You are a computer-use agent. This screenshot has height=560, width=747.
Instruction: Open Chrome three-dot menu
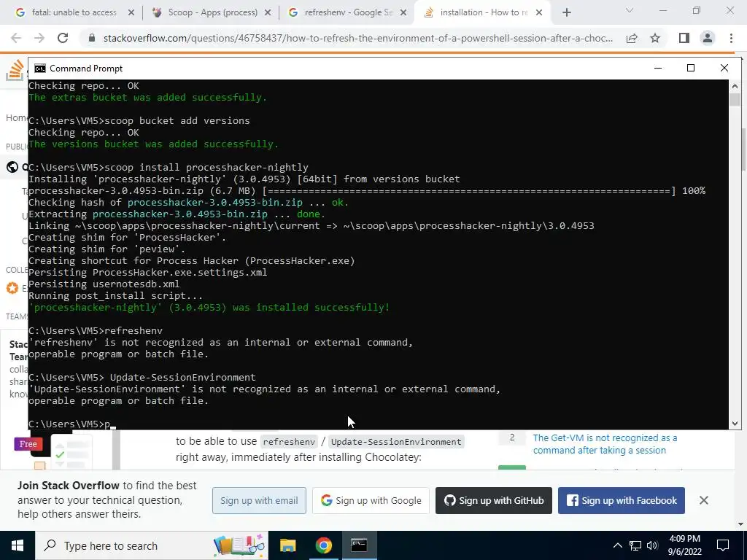pos(731,38)
